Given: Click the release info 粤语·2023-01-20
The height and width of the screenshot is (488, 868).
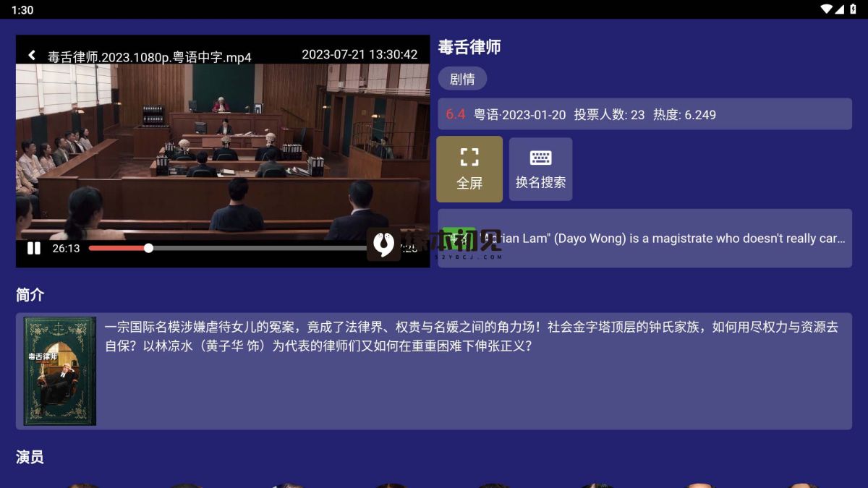Looking at the screenshot, I should [519, 115].
